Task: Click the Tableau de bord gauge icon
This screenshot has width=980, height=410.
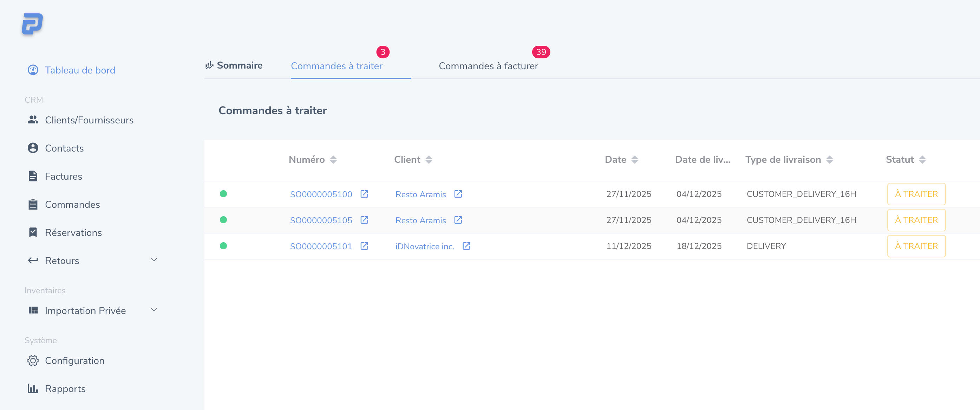Action: point(33,70)
